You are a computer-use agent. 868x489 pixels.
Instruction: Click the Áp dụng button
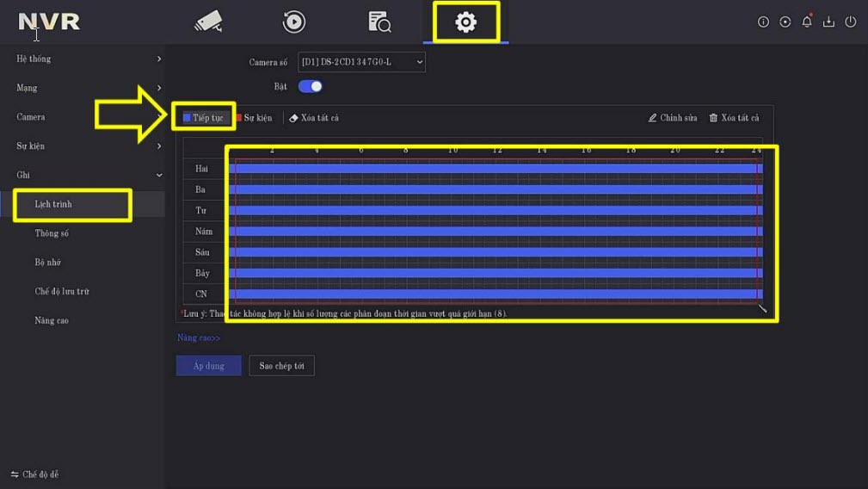click(x=208, y=366)
